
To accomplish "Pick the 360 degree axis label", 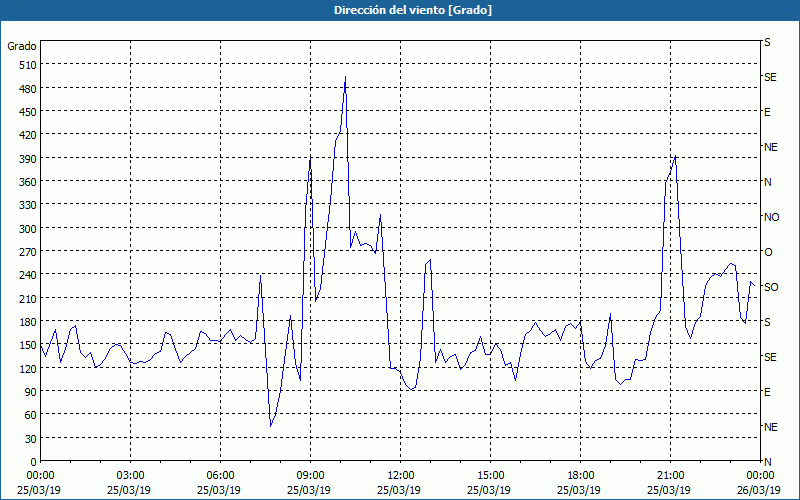I will tap(28, 182).
